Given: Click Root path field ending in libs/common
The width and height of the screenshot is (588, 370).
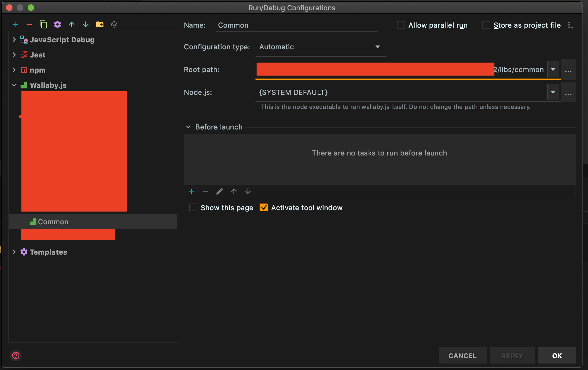Looking at the screenshot, I should [x=401, y=70].
